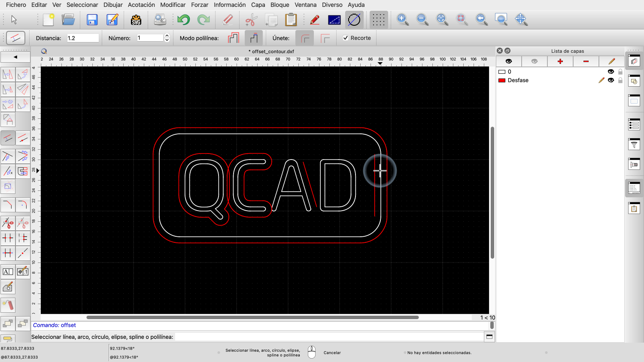Click the text tool in left toolbar
The width and height of the screenshot is (644, 362).
8,271
